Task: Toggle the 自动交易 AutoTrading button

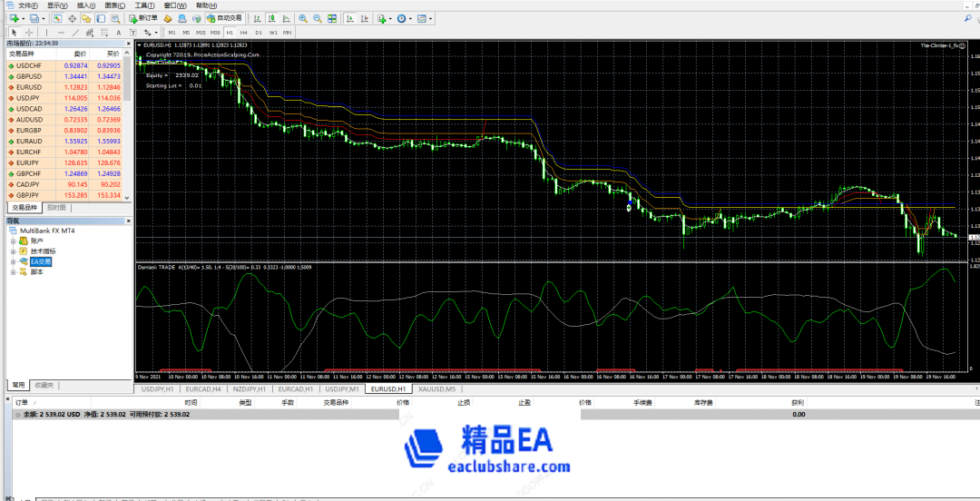Action: 224,19
